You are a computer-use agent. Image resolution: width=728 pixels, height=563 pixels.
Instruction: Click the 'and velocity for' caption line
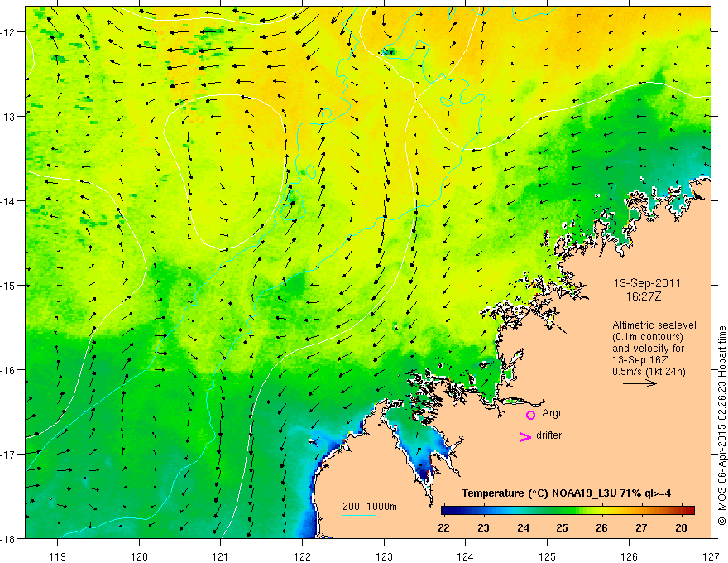coord(648,349)
